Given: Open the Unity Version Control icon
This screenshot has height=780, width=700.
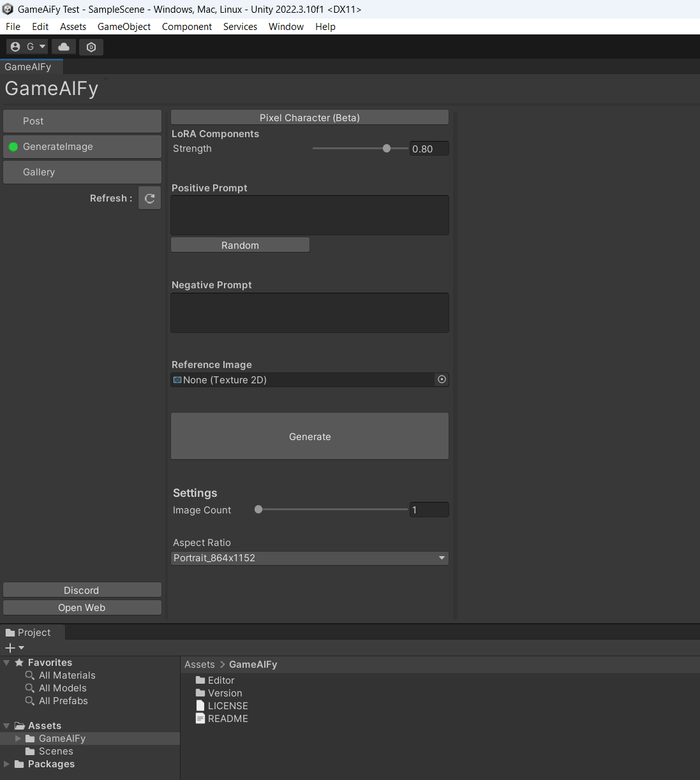Looking at the screenshot, I should coord(91,47).
